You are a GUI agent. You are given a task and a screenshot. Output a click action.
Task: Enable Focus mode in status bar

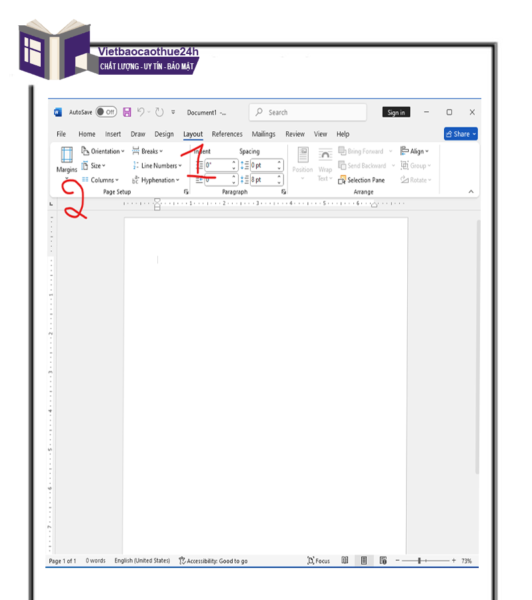pos(318,561)
